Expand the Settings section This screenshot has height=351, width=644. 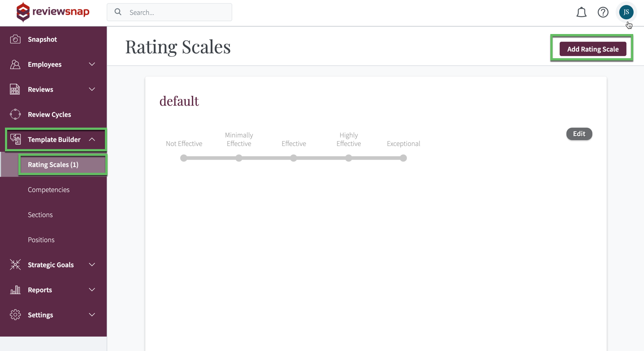[x=92, y=315]
